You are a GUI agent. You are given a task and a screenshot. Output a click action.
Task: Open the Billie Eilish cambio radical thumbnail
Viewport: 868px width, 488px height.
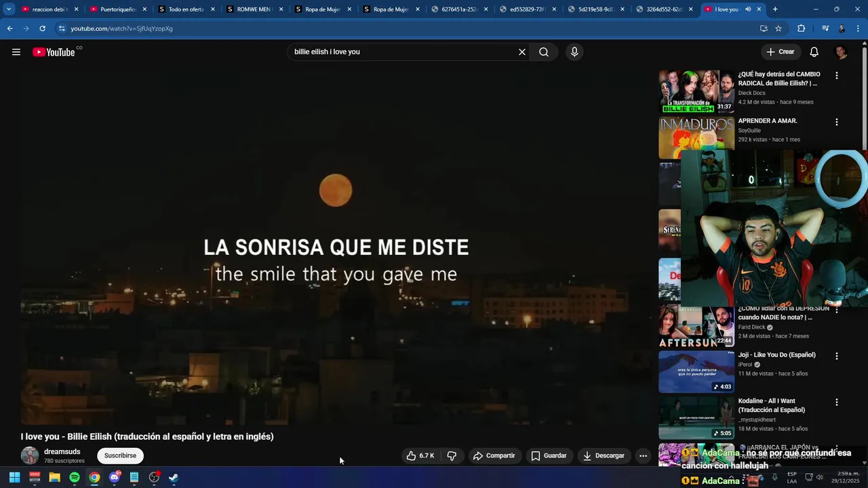[696, 91]
